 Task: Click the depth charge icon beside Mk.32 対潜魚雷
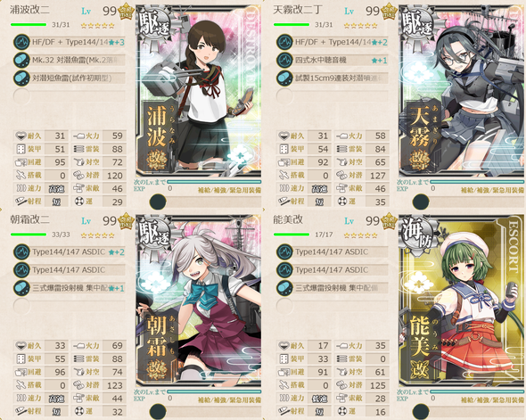(x=21, y=60)
